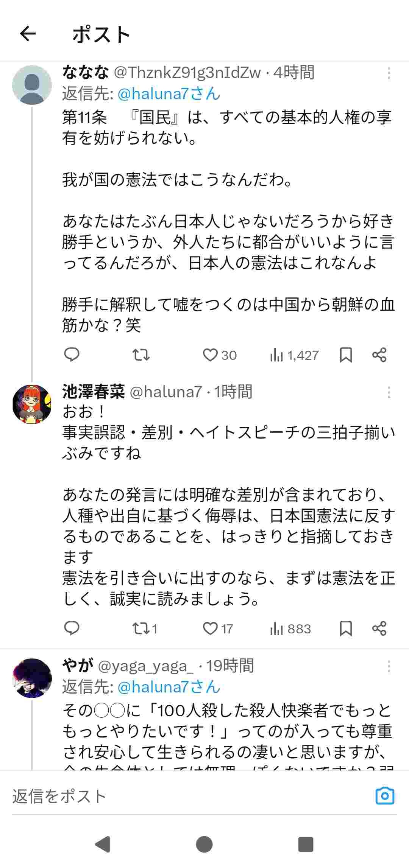Repost ななな's post about 第11条
The image size is (409, 868).
141,355
